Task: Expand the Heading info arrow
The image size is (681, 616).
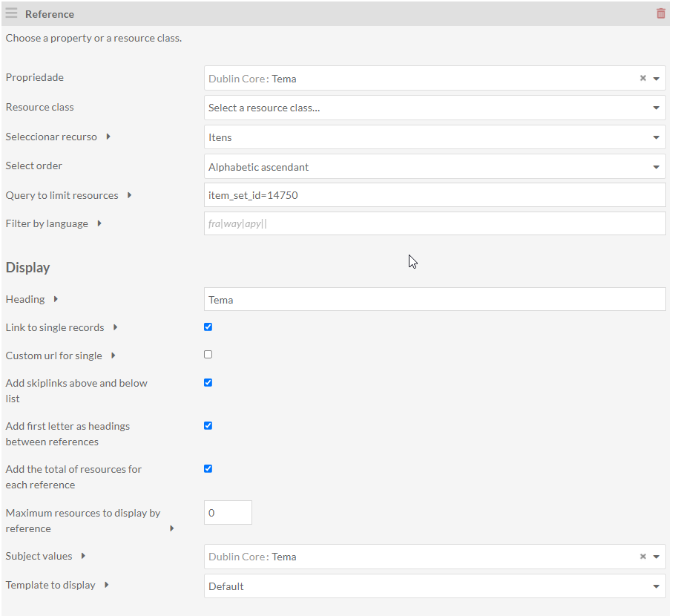Action: pyautogui.click(x=56, y=299)
